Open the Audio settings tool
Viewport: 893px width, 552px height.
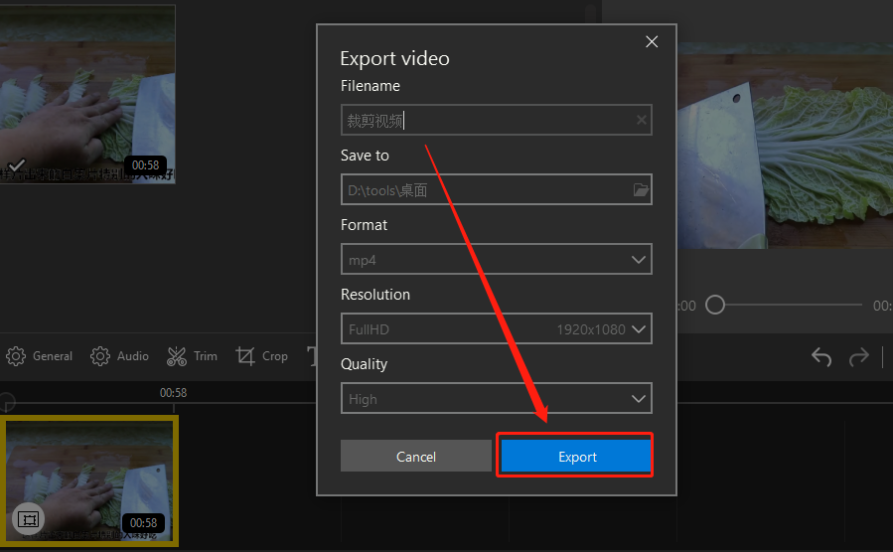point(119,356)
